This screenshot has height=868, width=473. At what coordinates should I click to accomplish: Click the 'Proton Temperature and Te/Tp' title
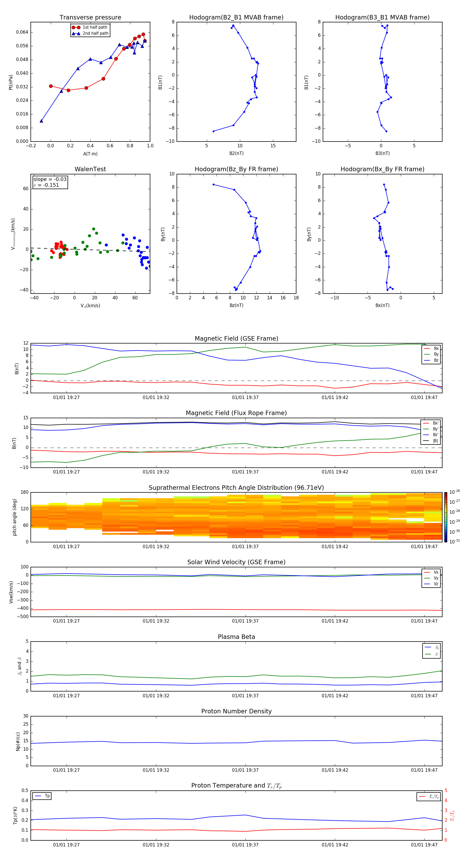coord(236,786)
